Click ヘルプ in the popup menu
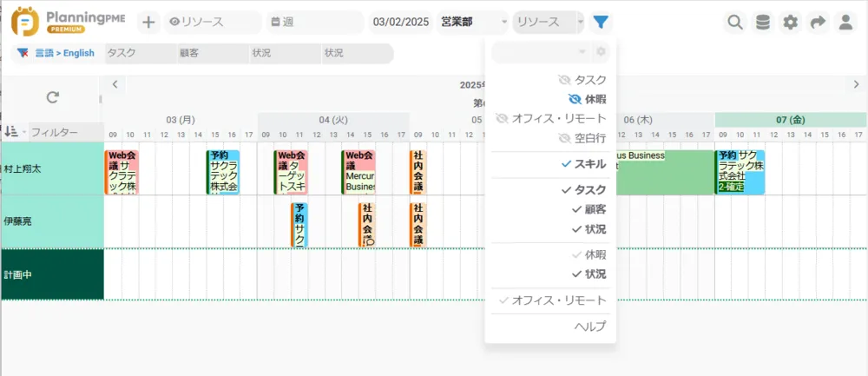 coord(590,327)
